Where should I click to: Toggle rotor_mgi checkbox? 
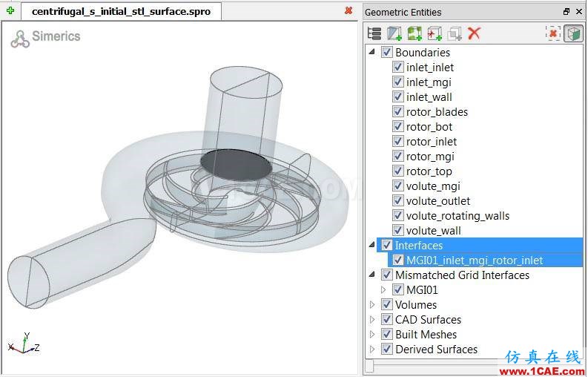click(398, 156)
